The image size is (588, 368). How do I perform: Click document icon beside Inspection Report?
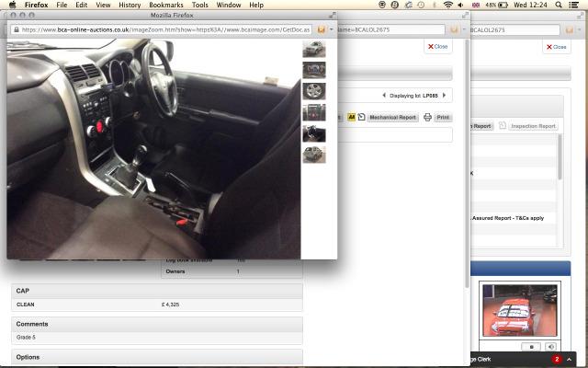[503, 126]
